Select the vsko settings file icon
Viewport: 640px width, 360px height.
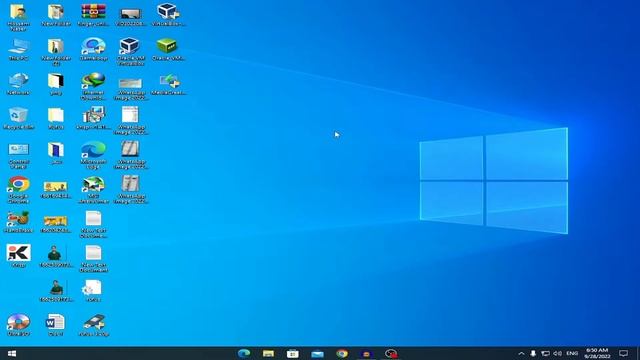coord(93,290)
